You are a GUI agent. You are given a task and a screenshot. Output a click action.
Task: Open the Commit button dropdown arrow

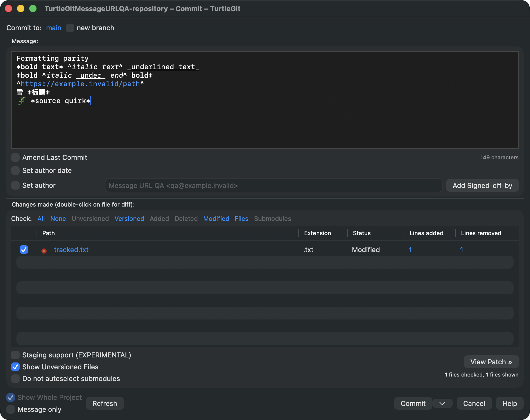(x=442, y=403)
